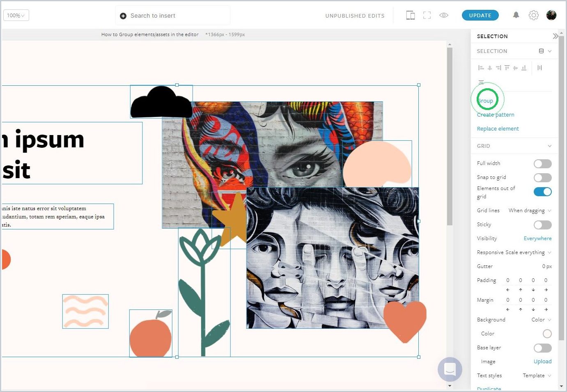
Task: Click the distribute vertically icon above Group
Action: [481, 81]
